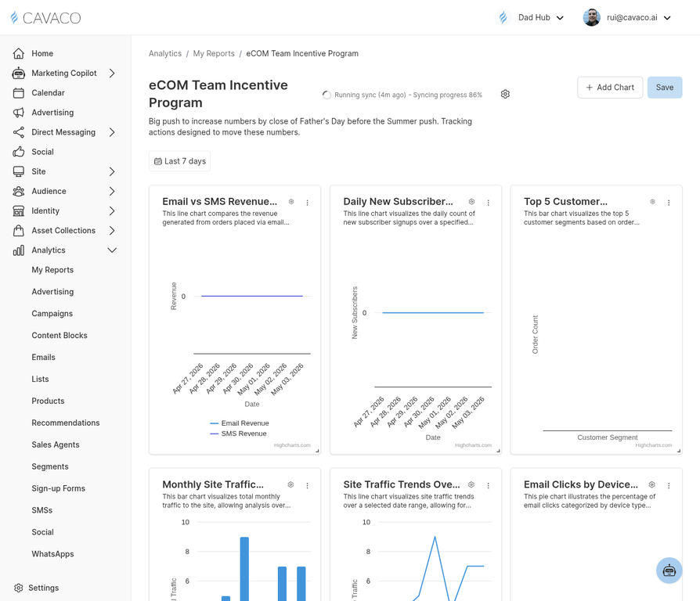Click the Audience people icon

[x=18, y=191]
